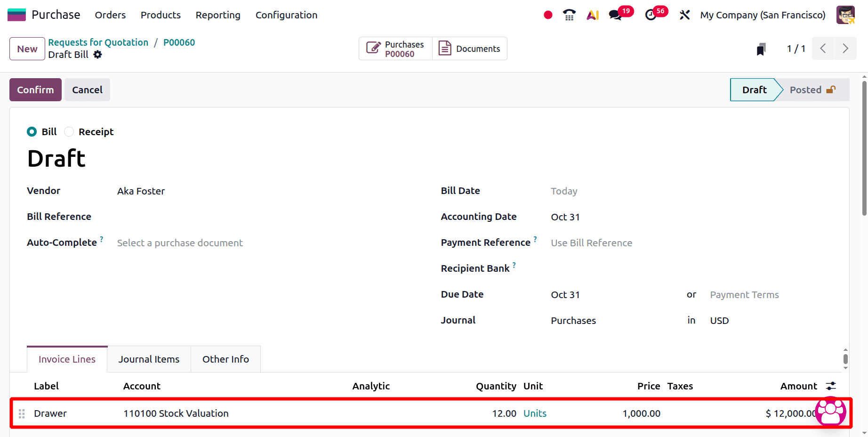Open the Payment Terms dropdown
Viewport: 868px width, 437px height.
pos(744,294)
